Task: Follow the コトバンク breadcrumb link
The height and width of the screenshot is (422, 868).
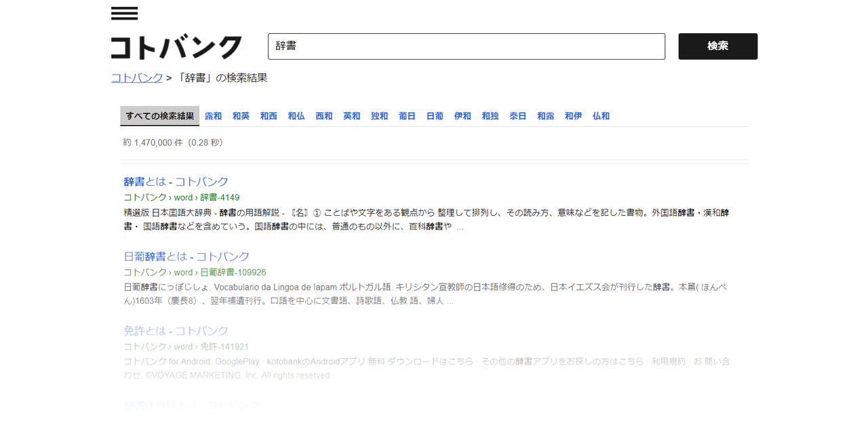Action: tap(137, 78)
